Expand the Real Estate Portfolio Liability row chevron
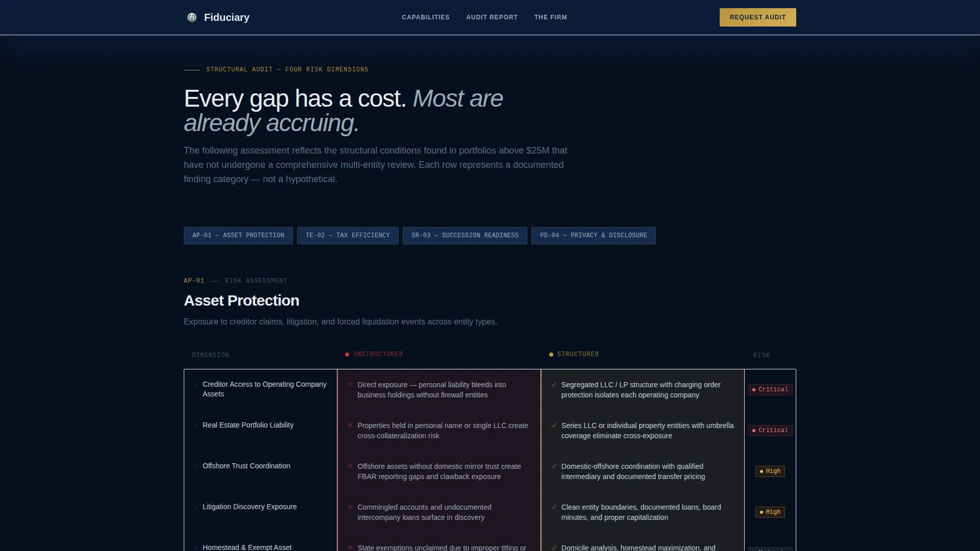This screenshot has height=551, width=980. click(x=195, y=425)
